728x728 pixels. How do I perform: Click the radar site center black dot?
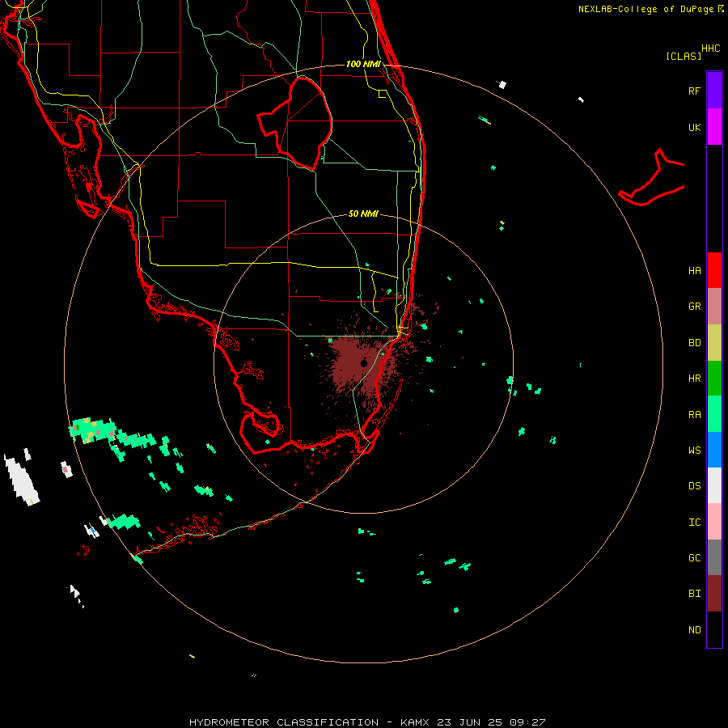364,363
